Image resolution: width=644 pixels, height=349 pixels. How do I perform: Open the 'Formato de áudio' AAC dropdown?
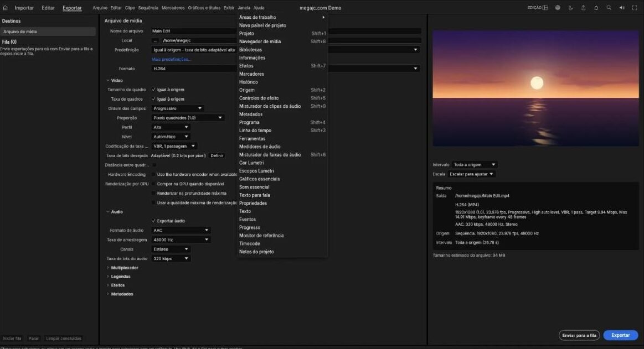tap(181, 231)
